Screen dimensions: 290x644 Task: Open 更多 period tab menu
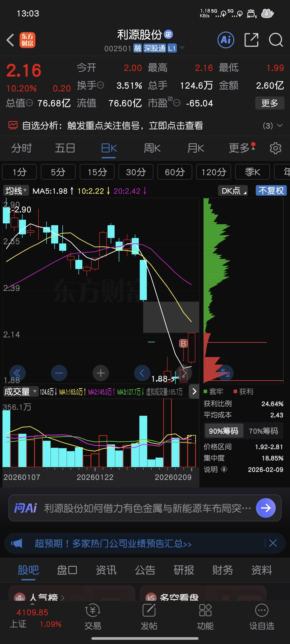[242, 148]
